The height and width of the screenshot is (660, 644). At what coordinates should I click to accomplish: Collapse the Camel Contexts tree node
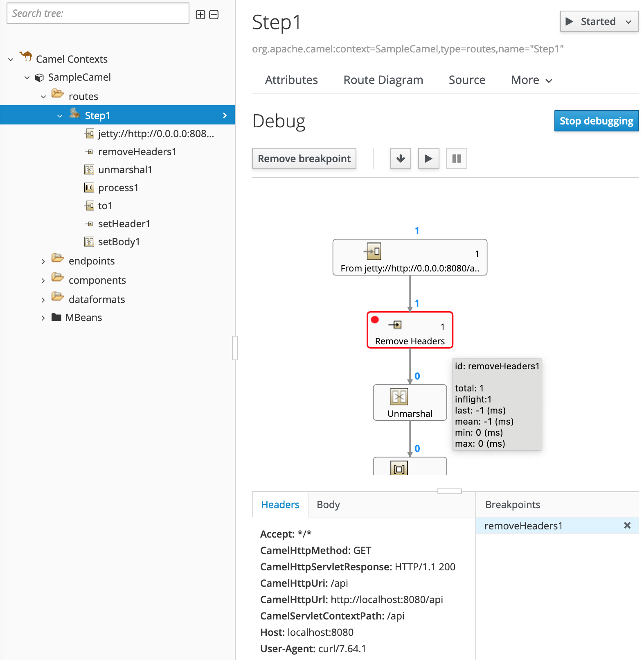point(11,60)
